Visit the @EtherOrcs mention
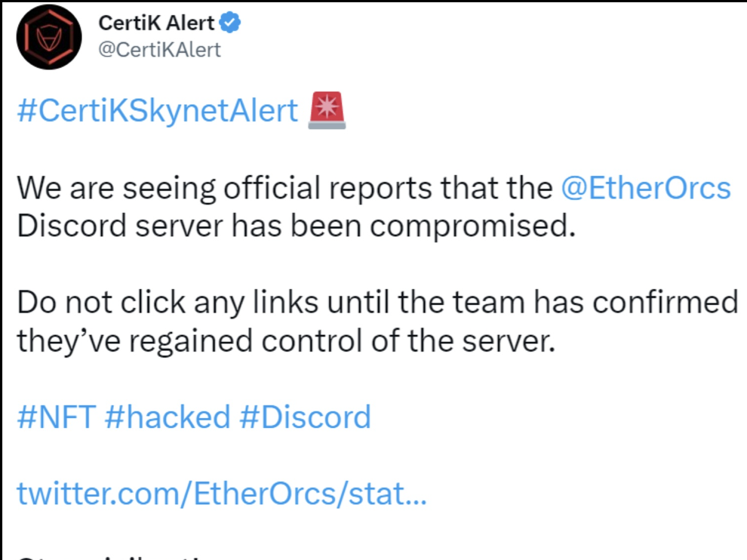 coord(646,188)
